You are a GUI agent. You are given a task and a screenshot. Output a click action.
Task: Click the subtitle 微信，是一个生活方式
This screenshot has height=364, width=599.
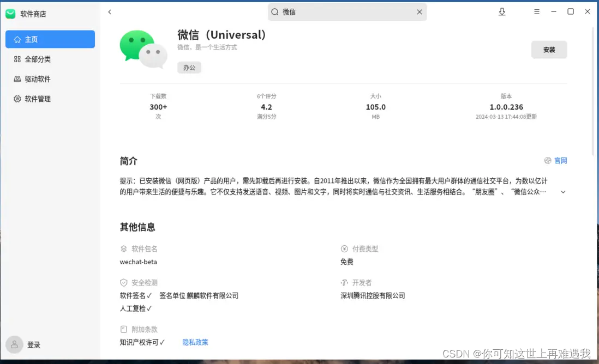pos(207,47)
